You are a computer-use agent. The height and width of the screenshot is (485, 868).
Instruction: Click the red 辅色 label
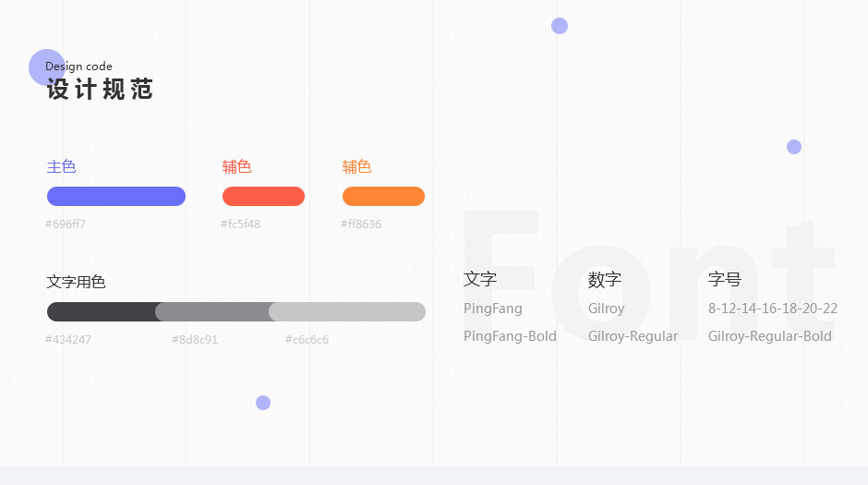[x=237, y=166]
